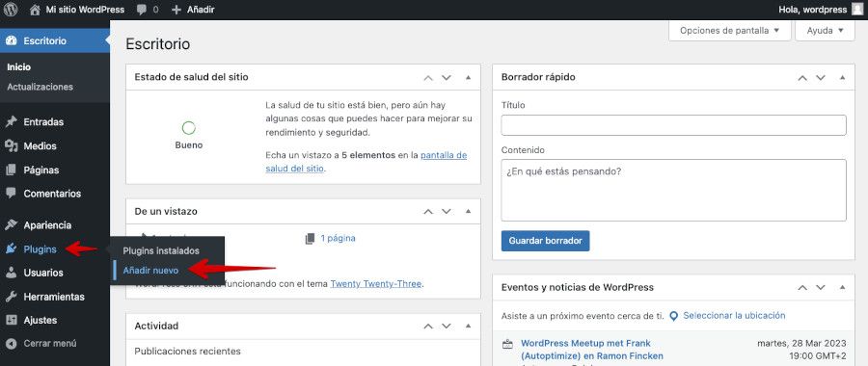Move Borrador rápido panel up

pos(802,78)
